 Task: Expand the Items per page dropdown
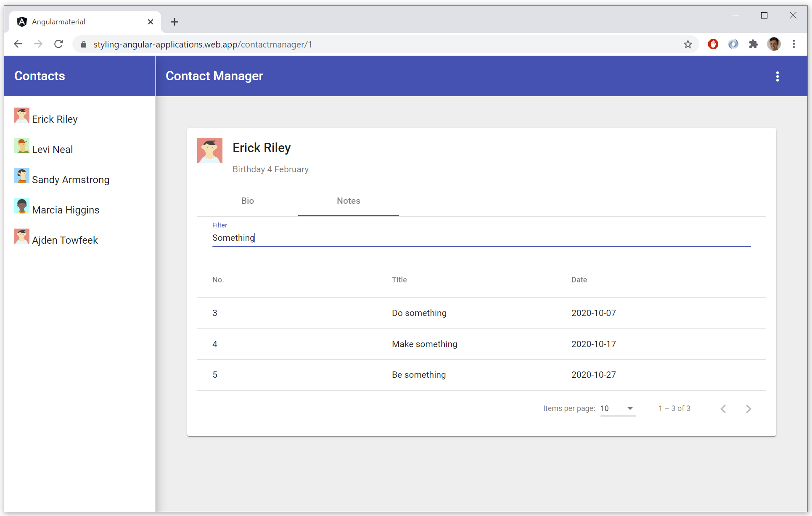[x=617, y=408]
